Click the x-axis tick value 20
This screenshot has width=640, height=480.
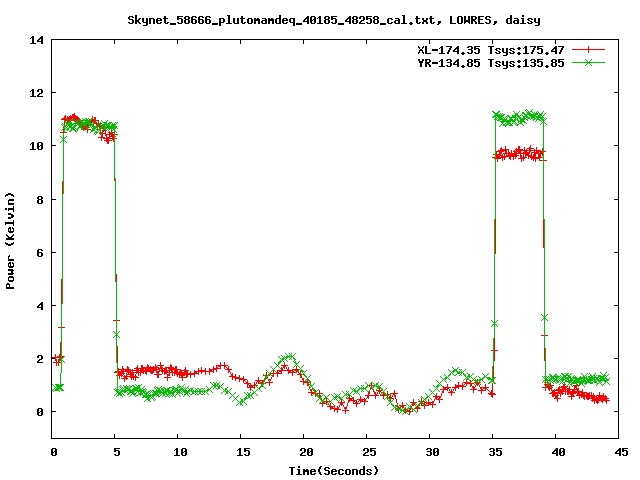coord(306,452)
